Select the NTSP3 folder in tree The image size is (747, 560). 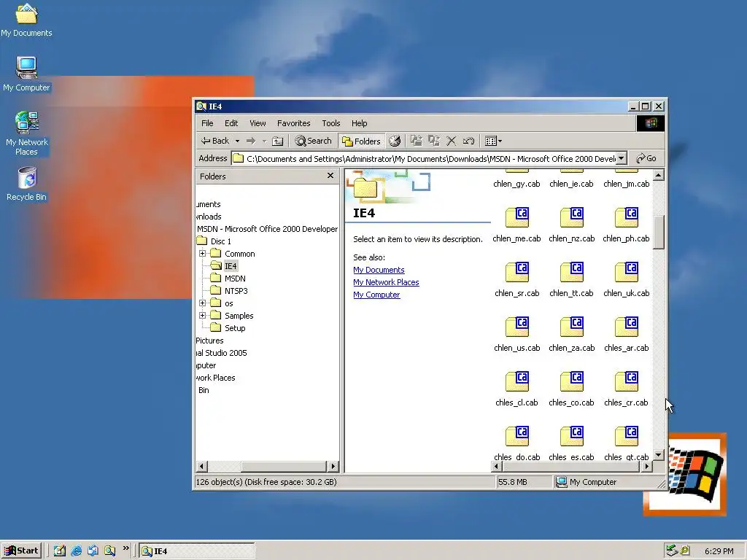pyautogui.click(x=236, y=291)
